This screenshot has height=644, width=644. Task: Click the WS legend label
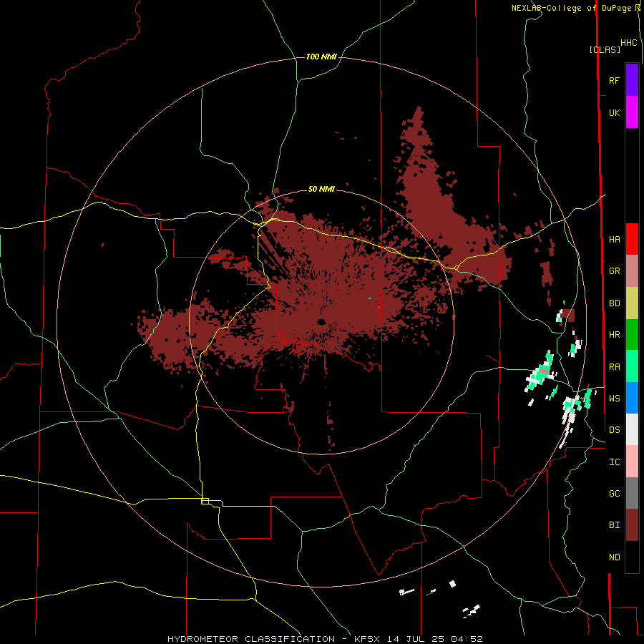[614, 399]
